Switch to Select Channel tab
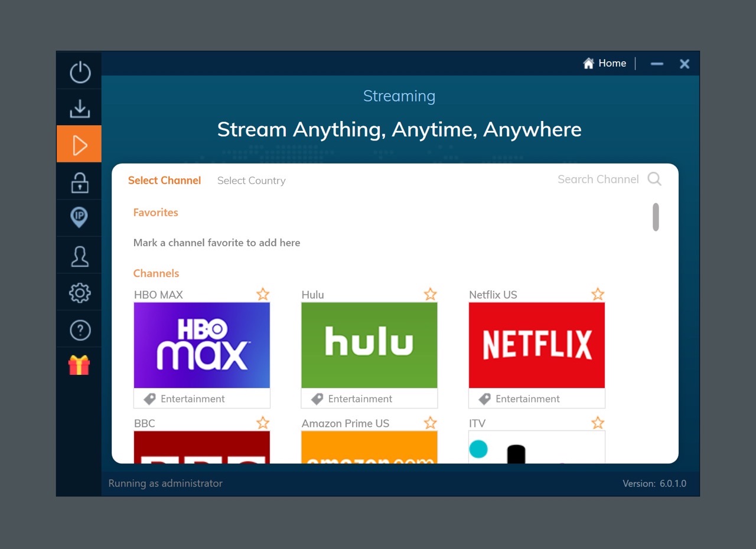Image resolution: width=756 pixels, height=549 pixels. (164, 181)
